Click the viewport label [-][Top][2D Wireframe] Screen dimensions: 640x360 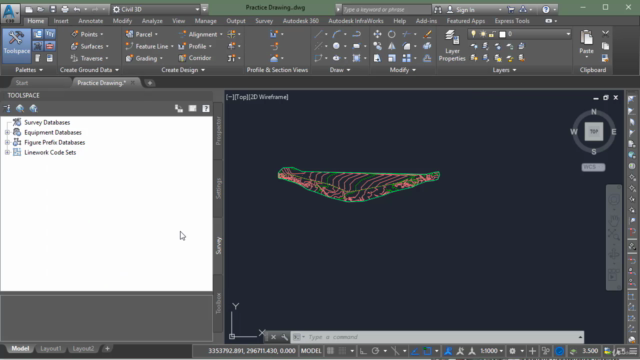click(257, 97)
